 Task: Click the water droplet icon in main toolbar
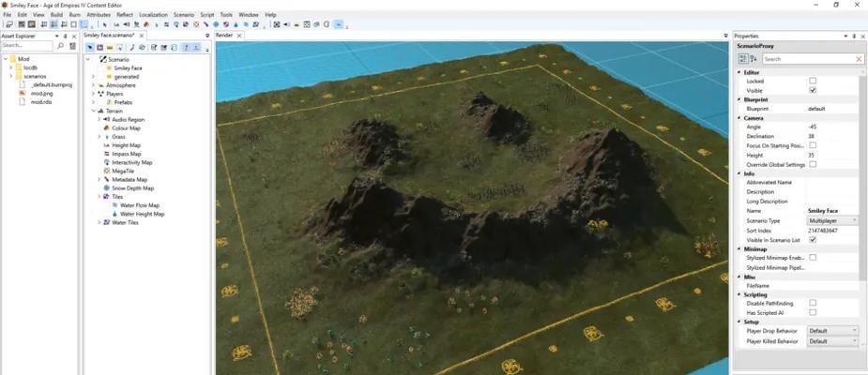pos(236,24)
